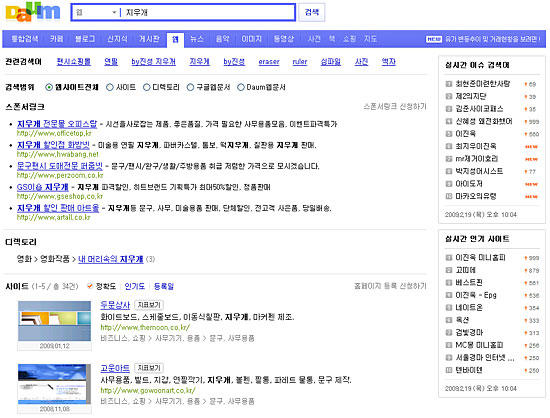
Task: Open the sponsor link for perzoom.co.kr
Action: click(60, 166)
